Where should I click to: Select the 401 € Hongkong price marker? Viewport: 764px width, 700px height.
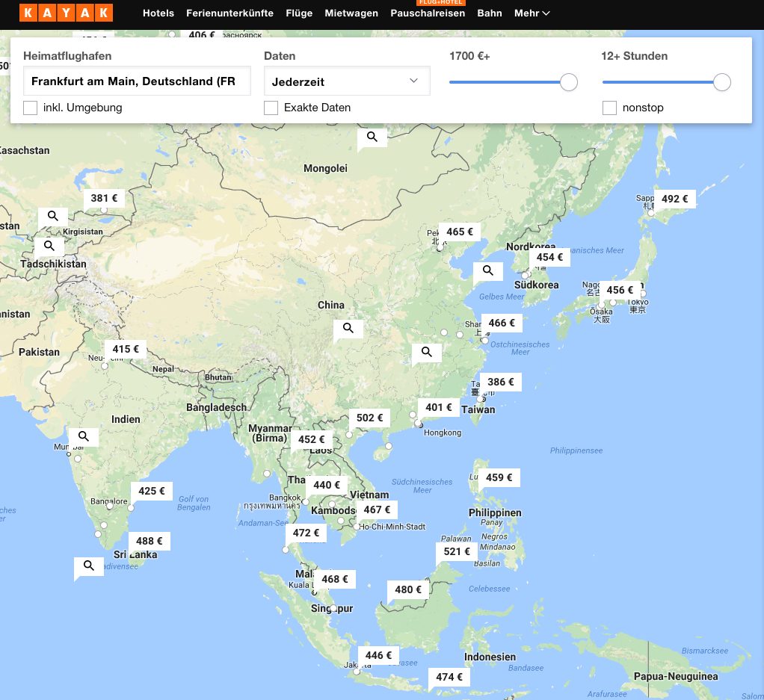(439, 407)
